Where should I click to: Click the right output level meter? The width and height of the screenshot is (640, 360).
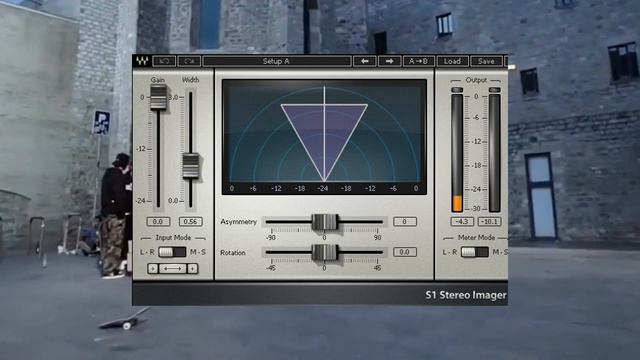click(494, 153)
